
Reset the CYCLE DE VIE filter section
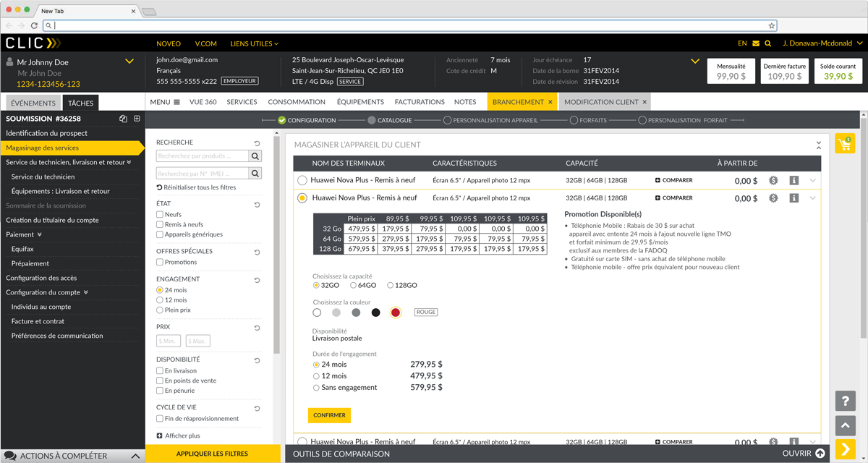[257, 408]
